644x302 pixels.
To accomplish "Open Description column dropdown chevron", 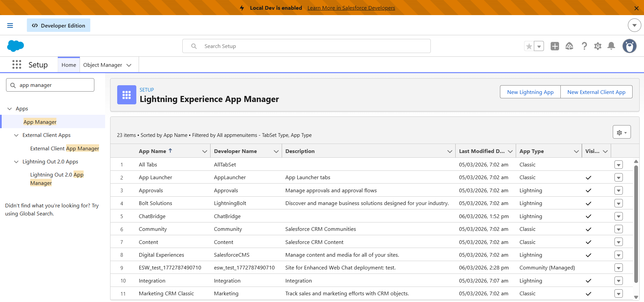I will [450, 151].
